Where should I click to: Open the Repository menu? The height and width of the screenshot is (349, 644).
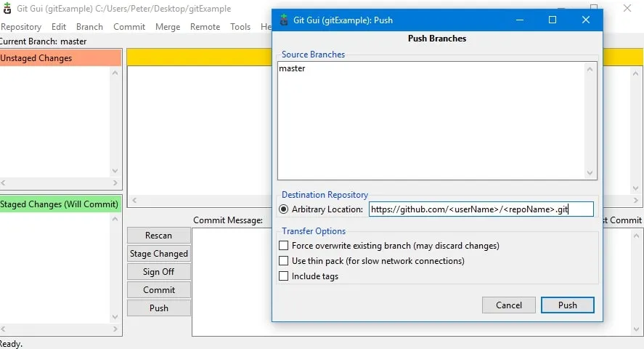[x=21, y=27]
